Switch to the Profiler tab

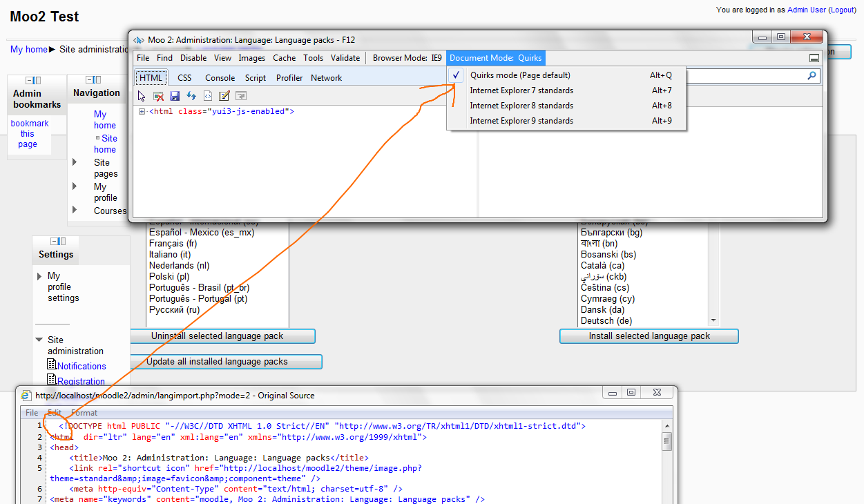pos(289,78)
